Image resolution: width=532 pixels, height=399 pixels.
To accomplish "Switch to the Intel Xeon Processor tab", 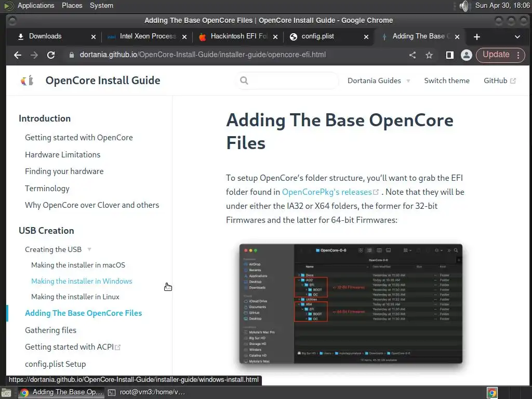I will (147, 36).
